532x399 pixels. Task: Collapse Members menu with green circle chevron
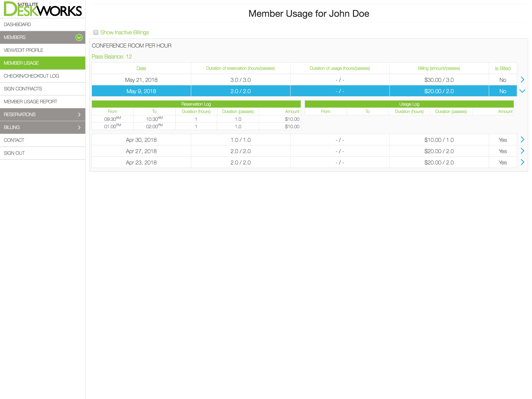pos(79,37)
